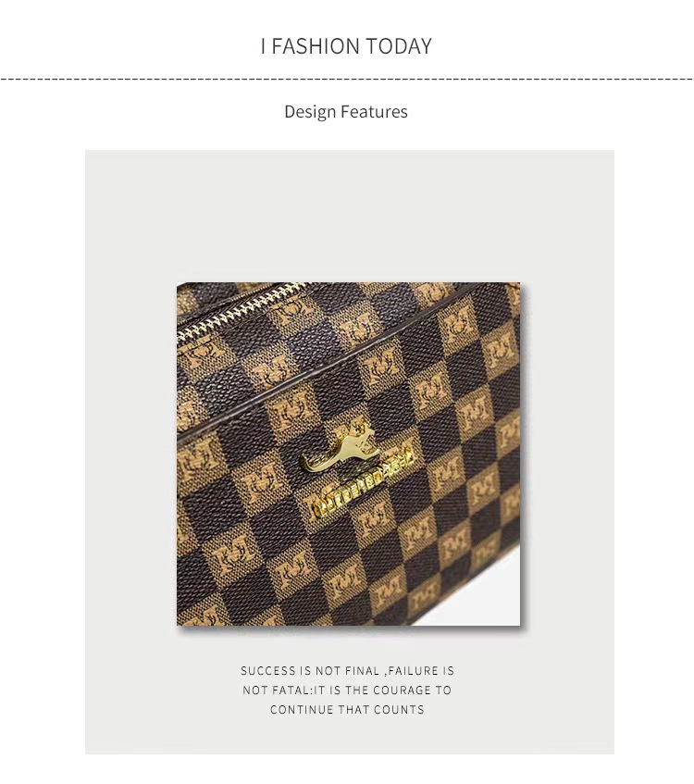Click the I FASHION TODAY heading
The width and height of the screenshot is (694, 784).
tap(346, 46)
